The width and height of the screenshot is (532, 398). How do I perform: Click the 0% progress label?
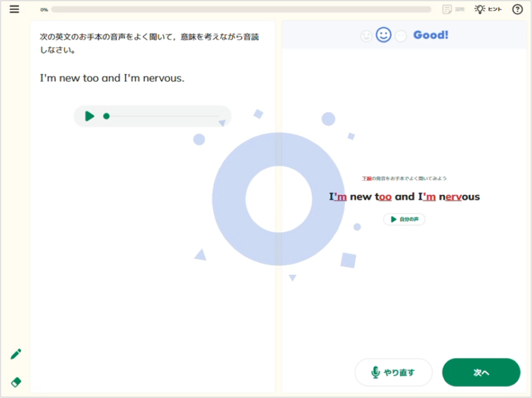coord(44,9)
